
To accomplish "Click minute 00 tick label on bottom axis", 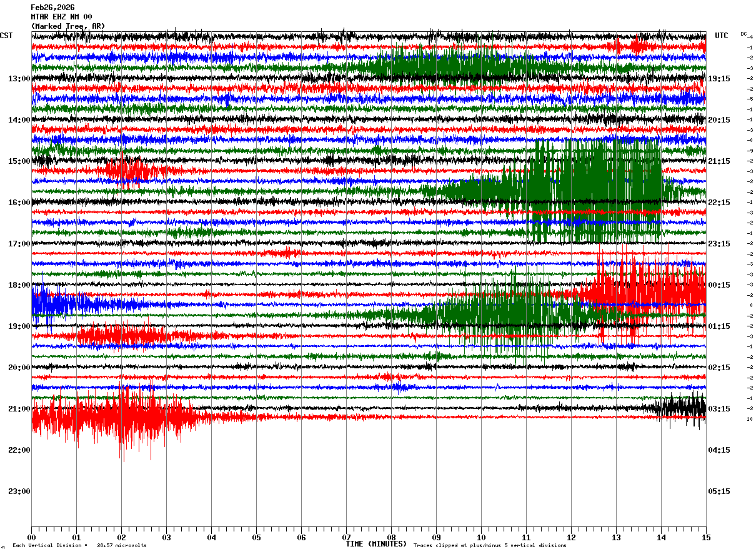I will 31,537.
